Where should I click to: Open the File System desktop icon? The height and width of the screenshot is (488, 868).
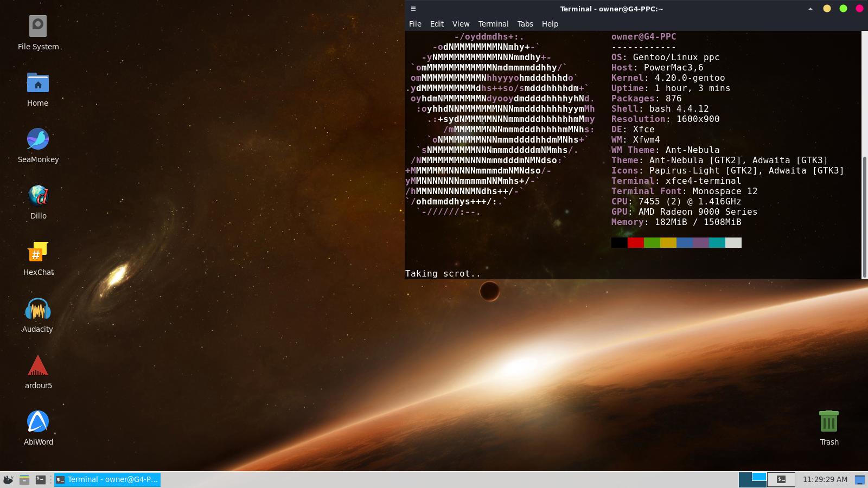point(38,26)
